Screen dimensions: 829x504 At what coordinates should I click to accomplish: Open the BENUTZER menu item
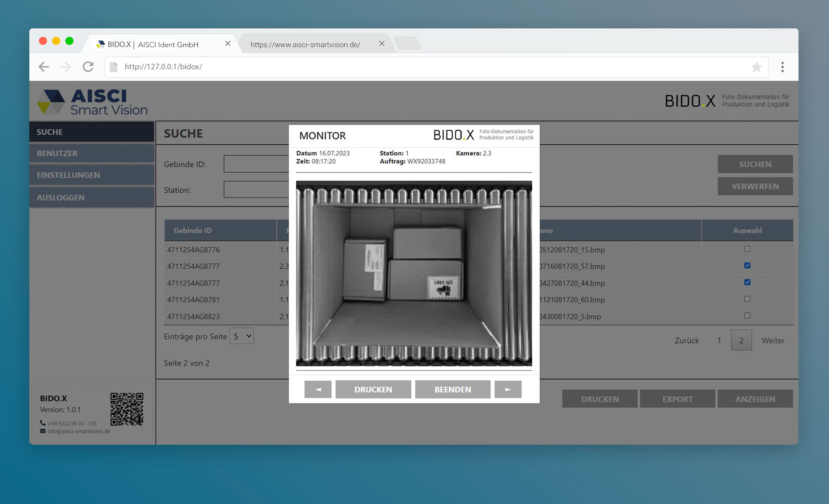91,153
